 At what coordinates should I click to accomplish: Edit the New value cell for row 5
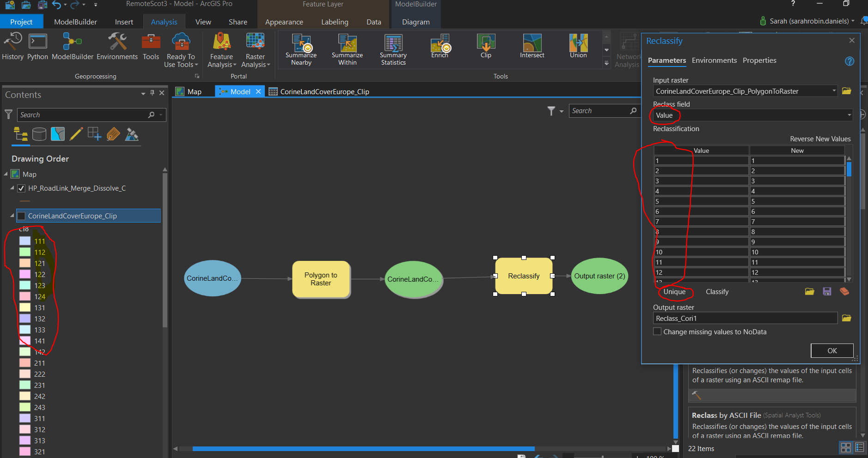(x=797, y=201)
